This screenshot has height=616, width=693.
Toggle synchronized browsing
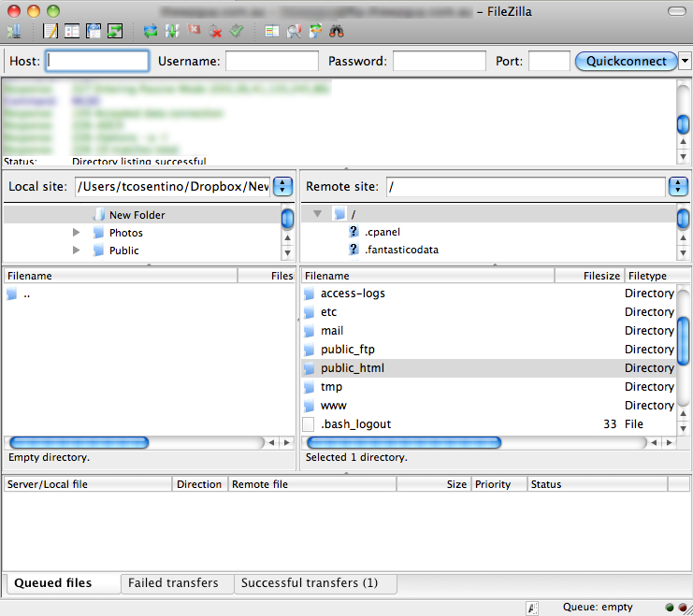pos(315,32)
